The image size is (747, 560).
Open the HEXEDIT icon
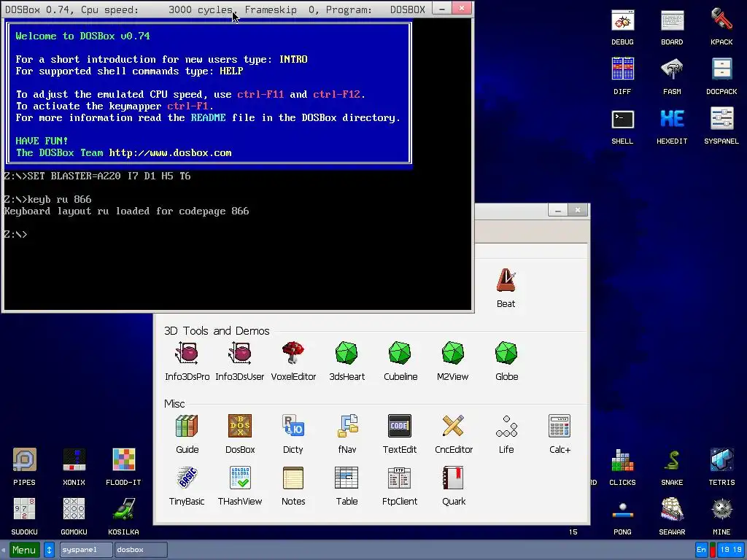[x=672, y=126]
